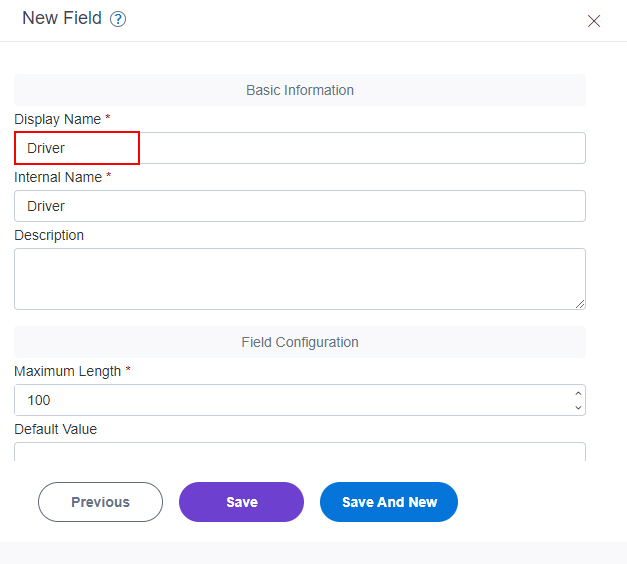Open the help icon beside New Field
Image resolution: width=627 pixels, height=564 pixels.
coord(118,19)
